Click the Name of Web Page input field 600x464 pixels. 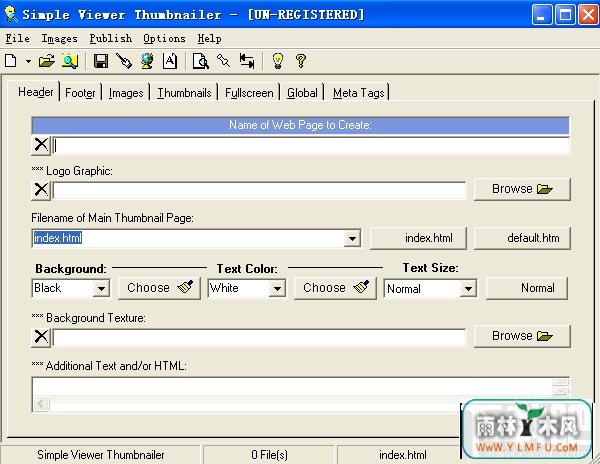coord(311,145)
